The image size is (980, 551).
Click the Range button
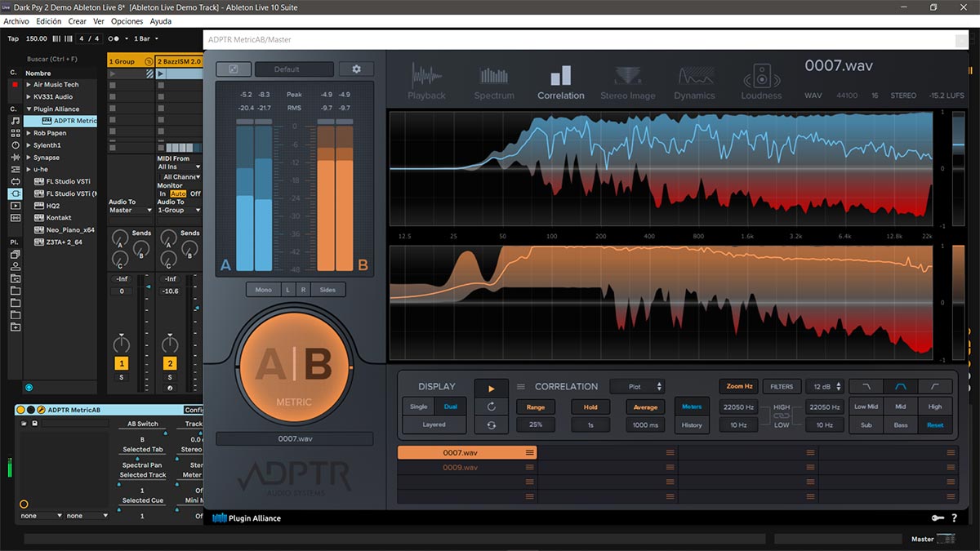click(x=536, y=407)
